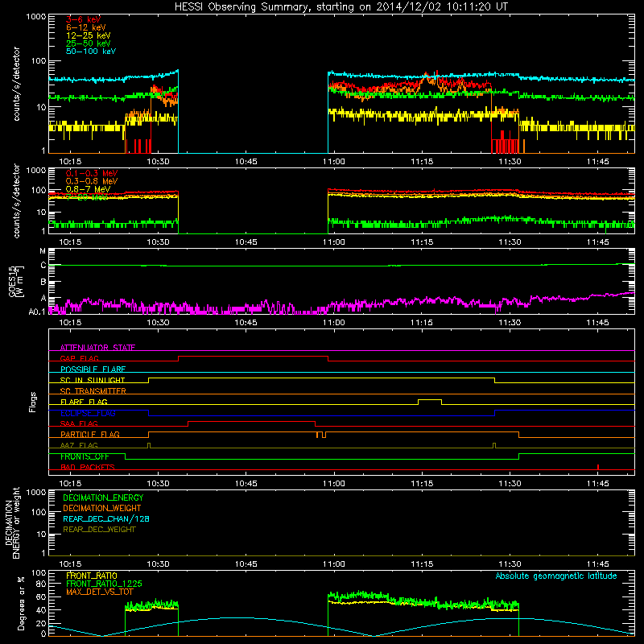Viewport: 644px width, 644px height.
Task: Click the MAX_DET_VS_TOT legend label
Action: click(99, 592)
